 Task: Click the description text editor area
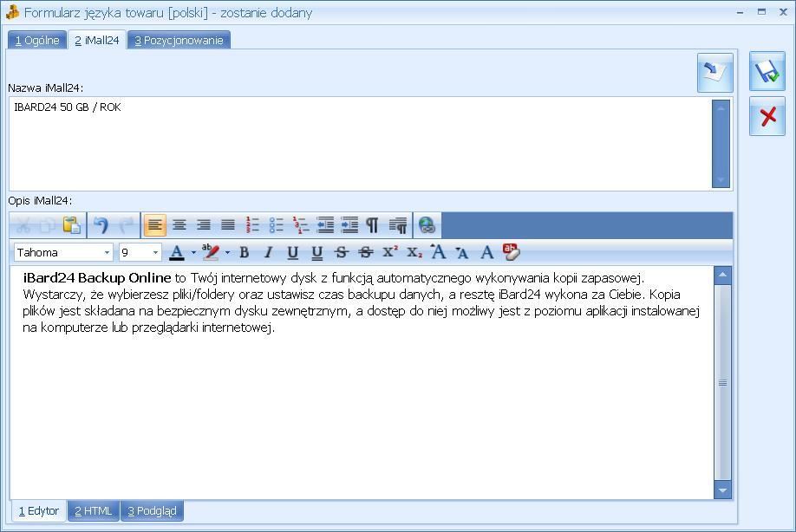(x=362, y=383)
